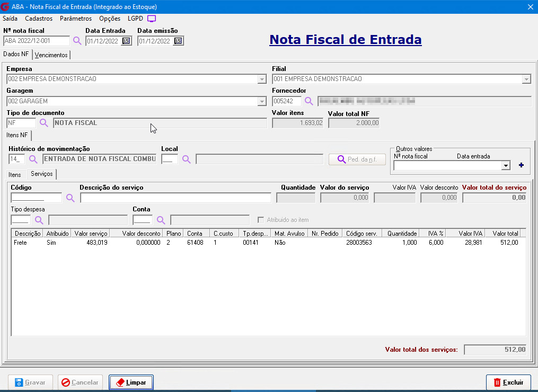Click the Conta cell 61408

point(195,243)
